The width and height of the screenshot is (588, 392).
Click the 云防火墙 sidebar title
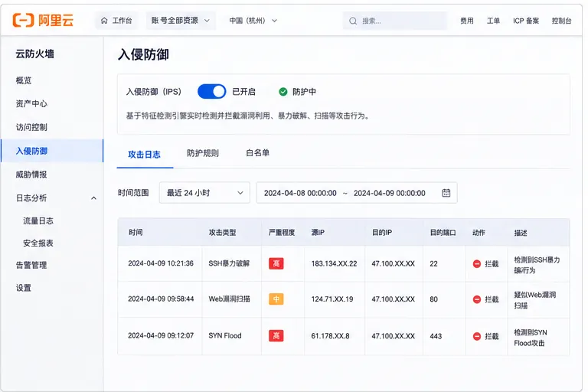coord(35,54)
